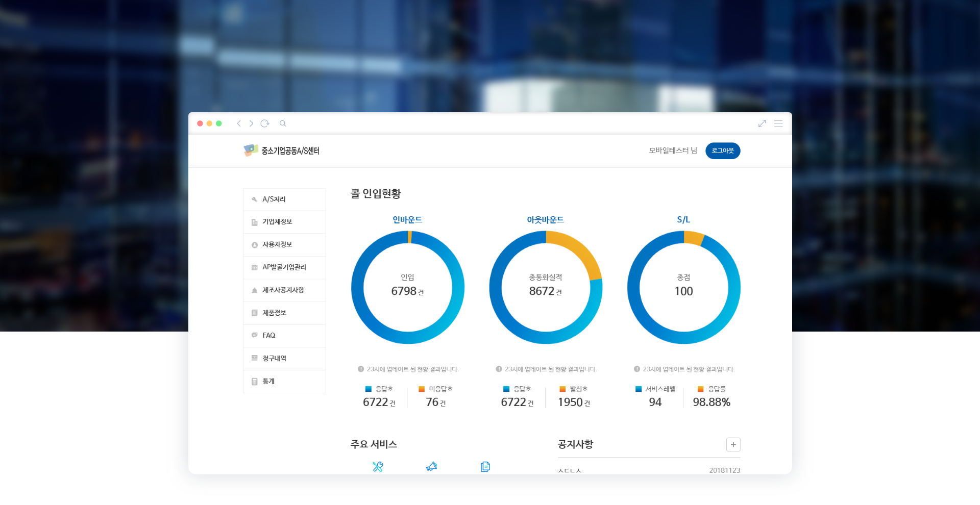Screen dimensions: 980x505
Task: Click the wrench tools service icon
Action: click(378, 466)
